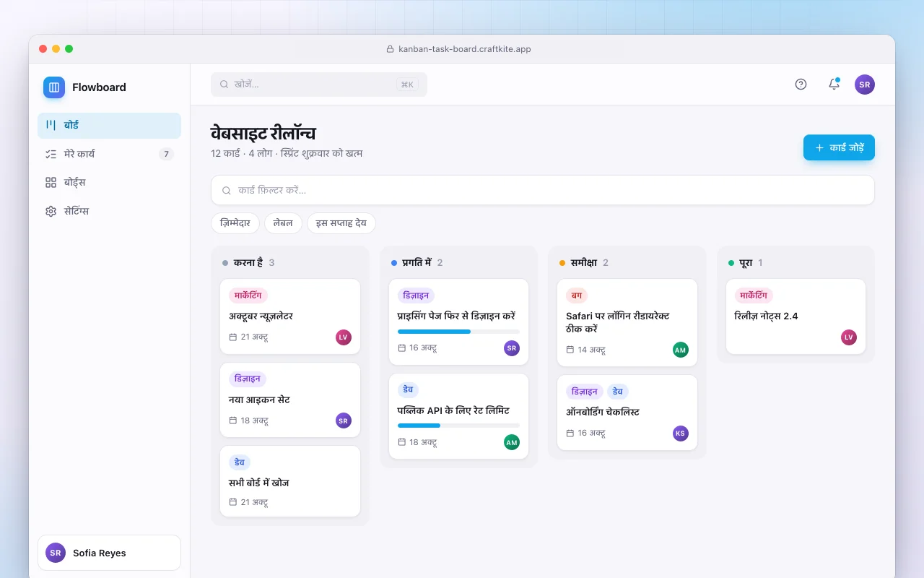Click calendar icon on Safari login card
The image size is (924, 578).
pos(570,350)
